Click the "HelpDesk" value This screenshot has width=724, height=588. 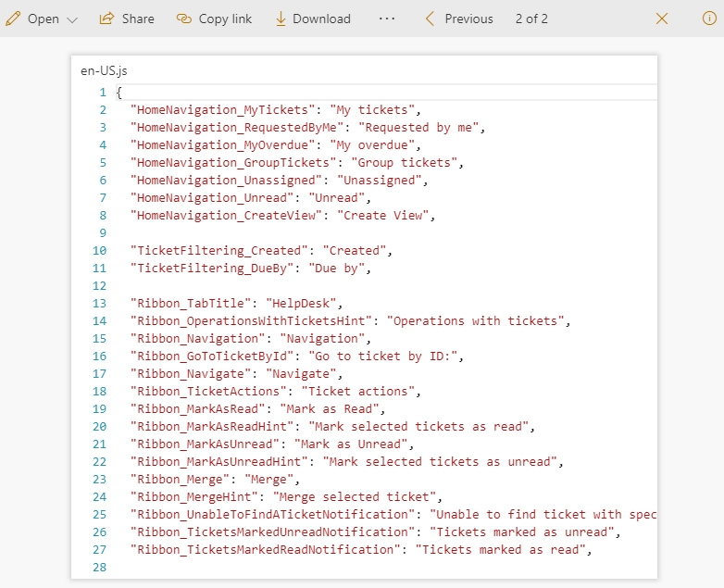(x=301, y=303)
